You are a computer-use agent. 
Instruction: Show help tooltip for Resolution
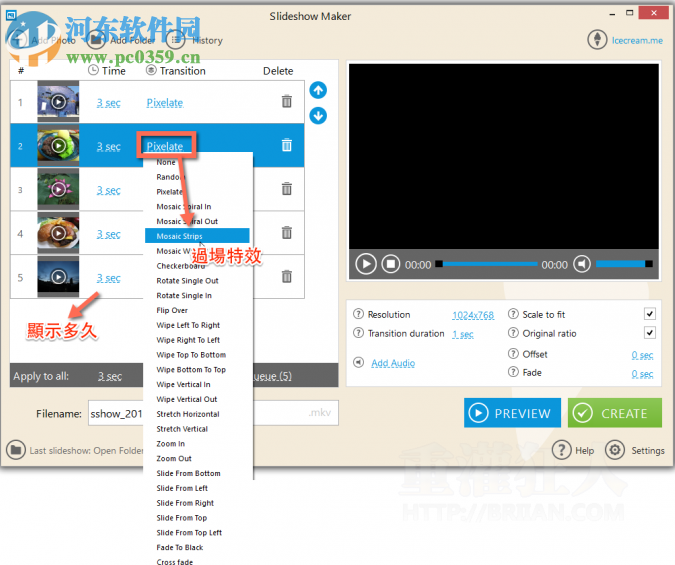(358, 314)
